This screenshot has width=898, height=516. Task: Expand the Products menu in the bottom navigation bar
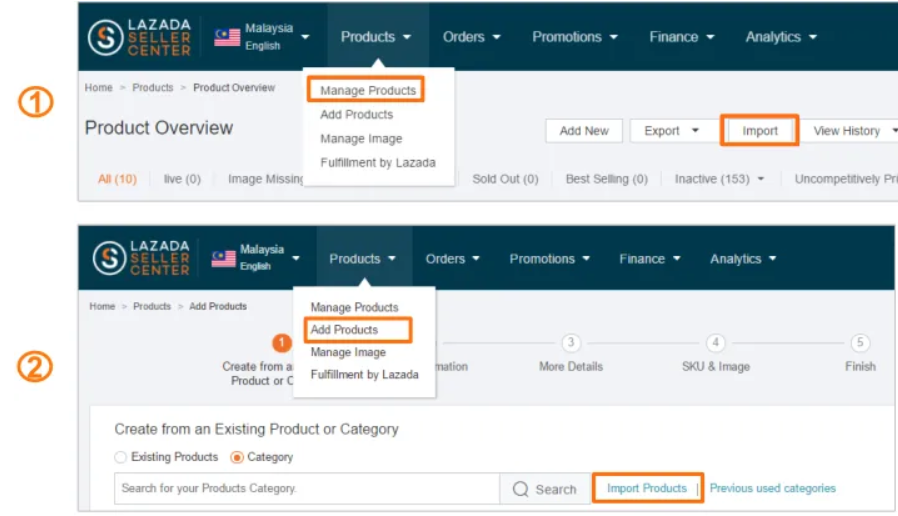coord(362,259)
